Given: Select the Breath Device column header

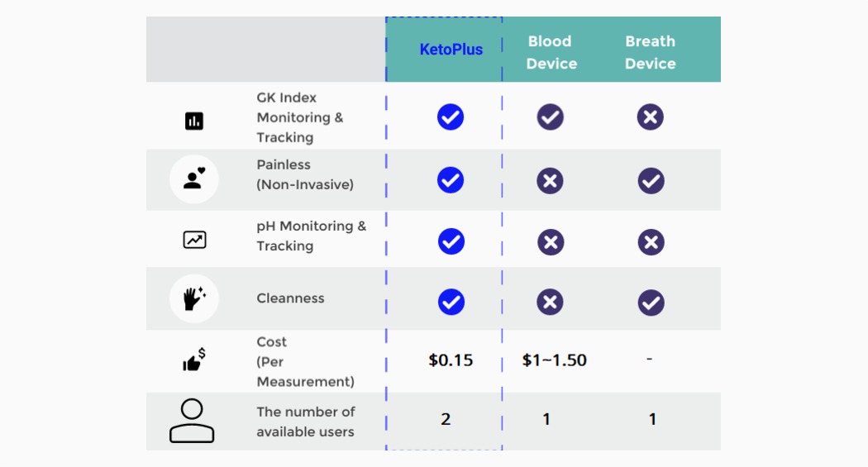Looking at the screenshot, I should pyautogui.click(x=650, y=52).
